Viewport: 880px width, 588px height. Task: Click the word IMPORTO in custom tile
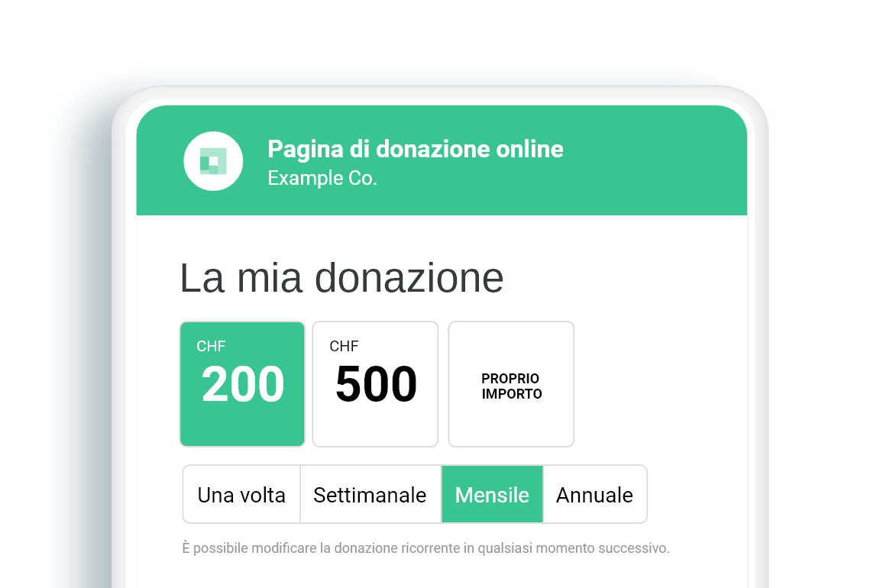pos(512,394)
